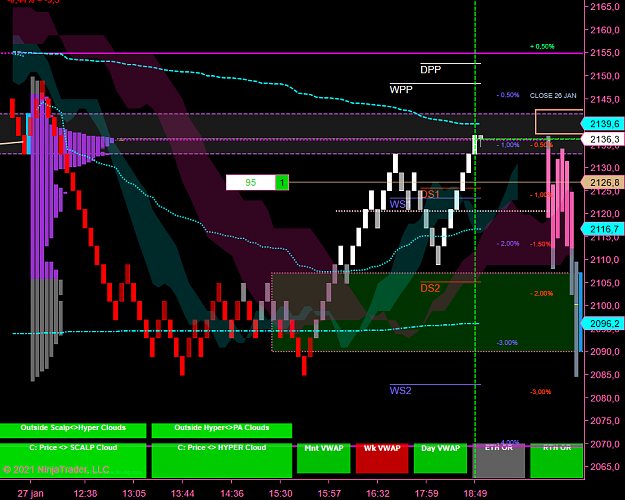Click the 12:38 time axis label
This screenshot has width=625, height=500.
85,494
